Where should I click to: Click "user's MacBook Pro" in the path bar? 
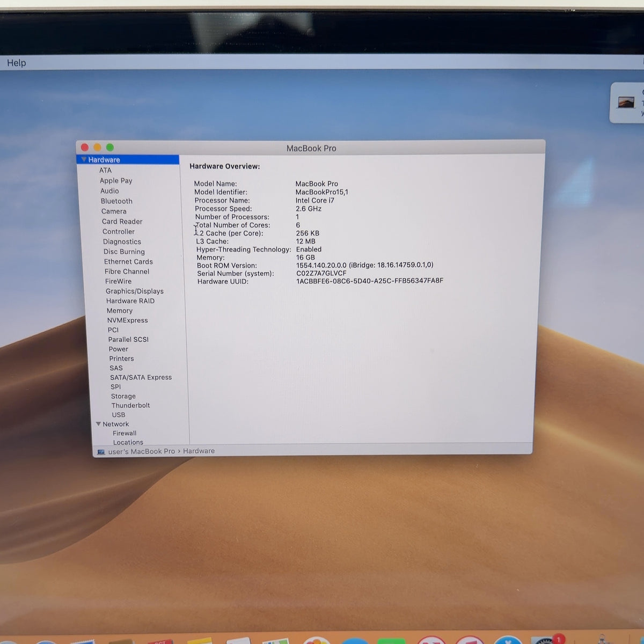pyautogui.click(x=142, y=451)
